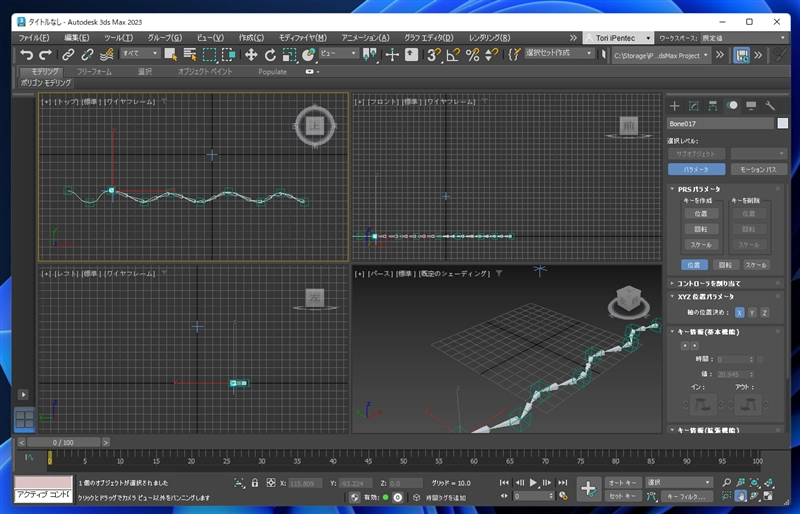Select the Select and Link tool

point(68,55)
